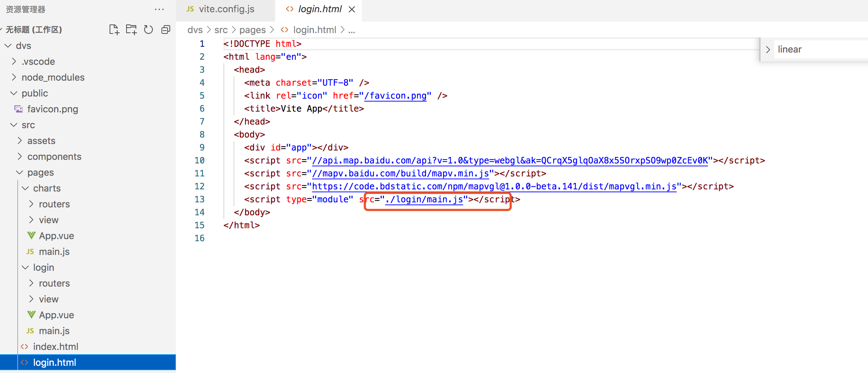
Task: Expand view folder under login
Action: [x=31, y=299]
